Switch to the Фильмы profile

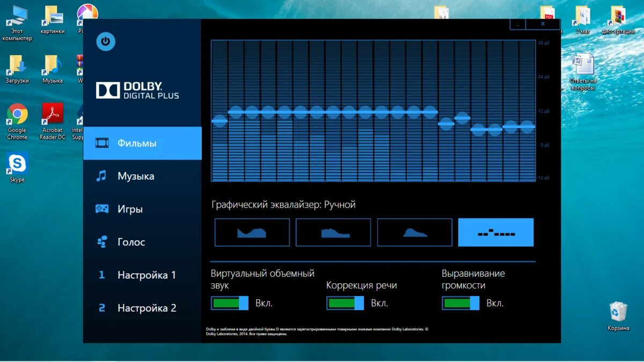coord(142,143)
